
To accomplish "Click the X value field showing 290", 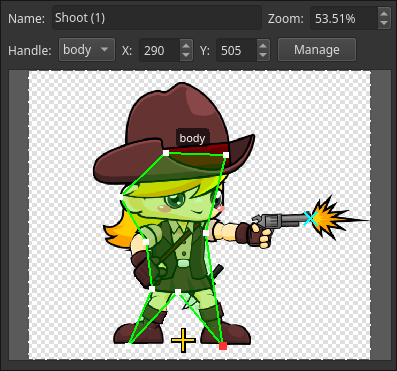I will 160,50.
